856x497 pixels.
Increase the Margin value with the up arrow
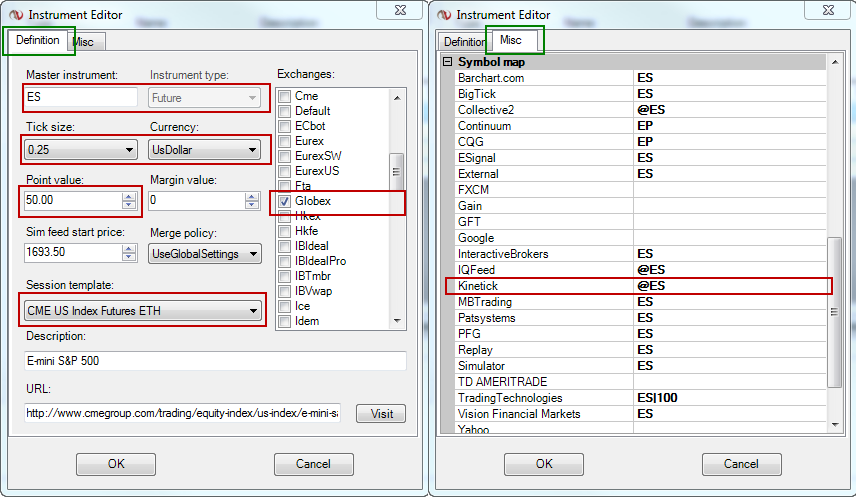252,197
